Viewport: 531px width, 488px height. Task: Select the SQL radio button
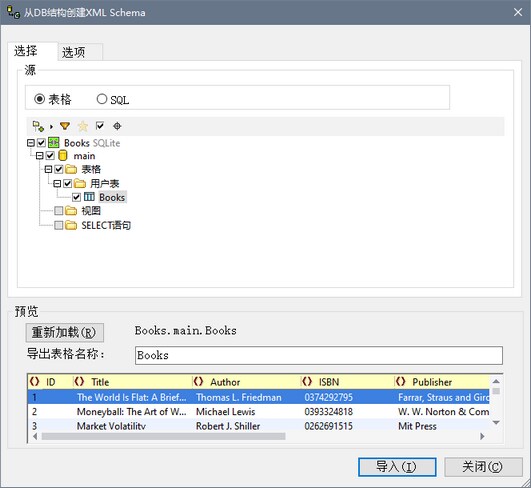(x=102, y=99)
